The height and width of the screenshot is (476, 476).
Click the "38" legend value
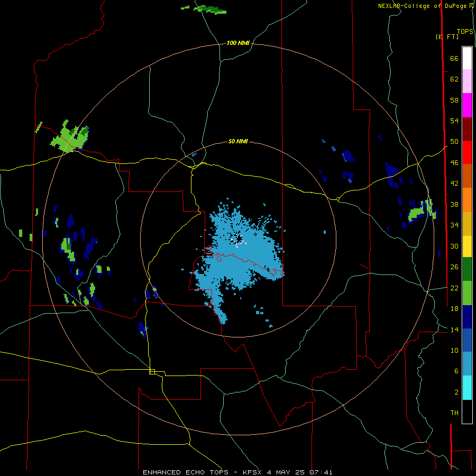tap(454, 204)
